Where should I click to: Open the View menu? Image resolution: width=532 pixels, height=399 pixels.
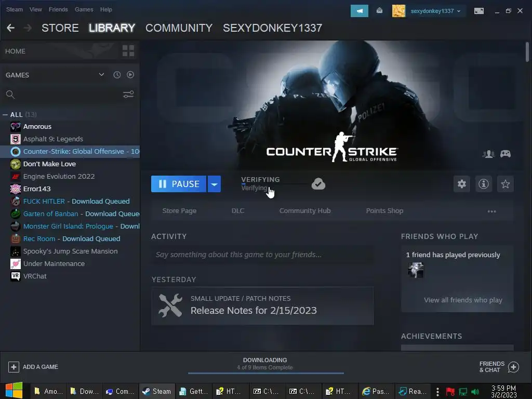[36, 9]
